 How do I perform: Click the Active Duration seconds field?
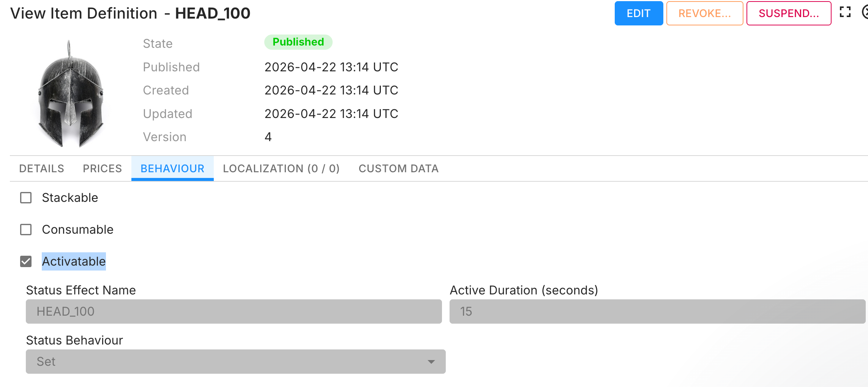click(658, 311)
